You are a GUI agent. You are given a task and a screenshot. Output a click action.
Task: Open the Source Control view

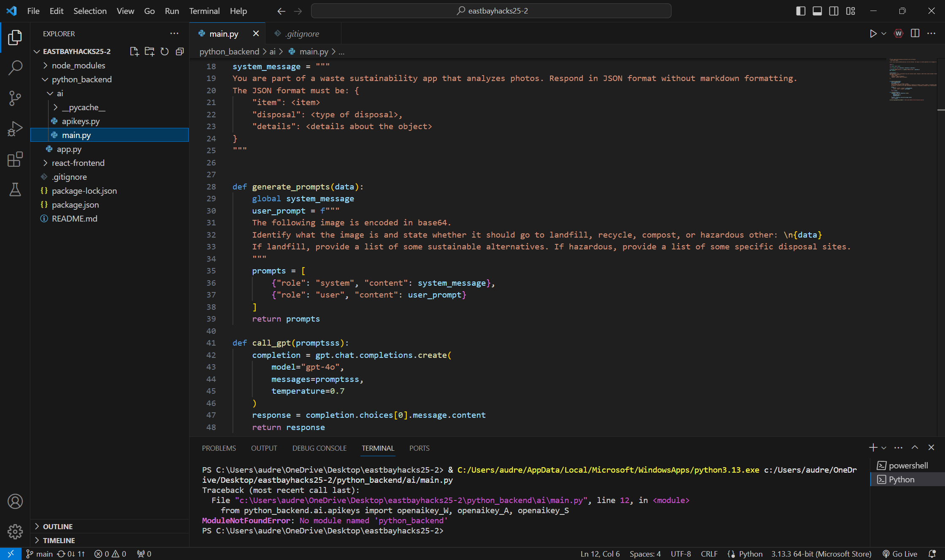point(15,98)
